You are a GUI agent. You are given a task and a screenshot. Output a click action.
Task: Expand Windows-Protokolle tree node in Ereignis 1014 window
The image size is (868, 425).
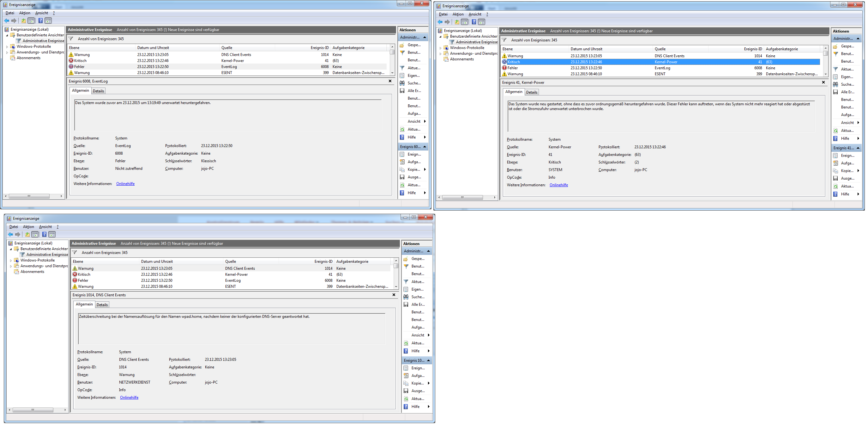coord(11,260)
